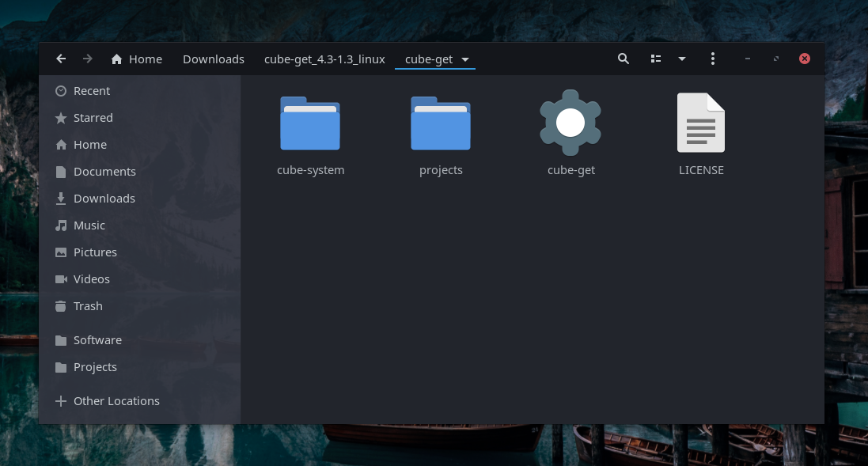Viewport: 868px width, 466px height.
Task: Browse Other Locations in sidebar
Action: pyautogui.click(x=116, y=401)
